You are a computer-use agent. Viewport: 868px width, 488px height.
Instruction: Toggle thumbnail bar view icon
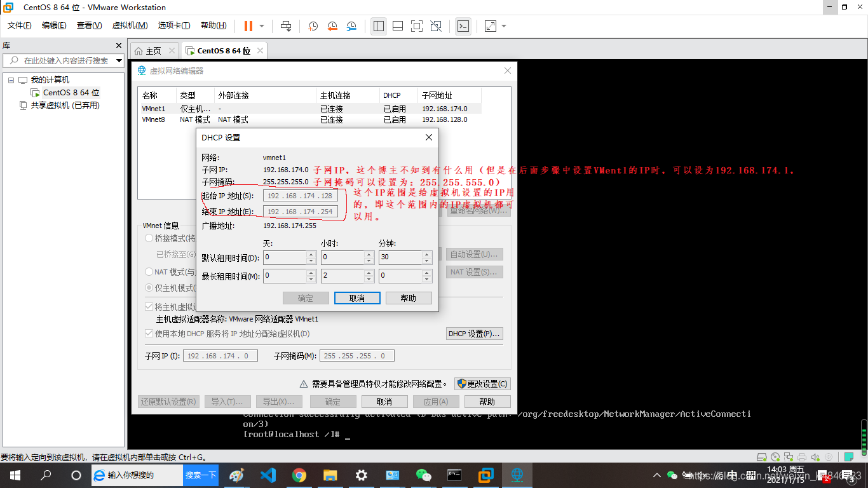pyautogui.click(x=398, y=26)
